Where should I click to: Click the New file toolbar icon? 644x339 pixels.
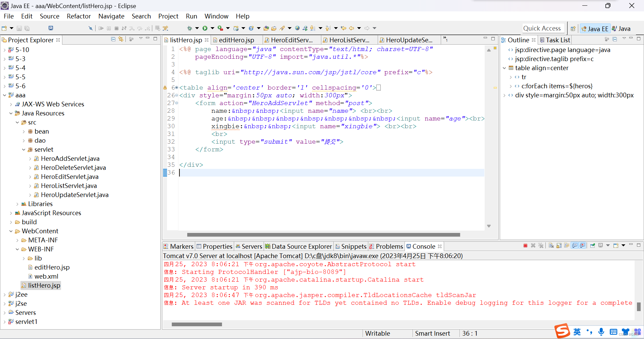click(x=4, y=29)
